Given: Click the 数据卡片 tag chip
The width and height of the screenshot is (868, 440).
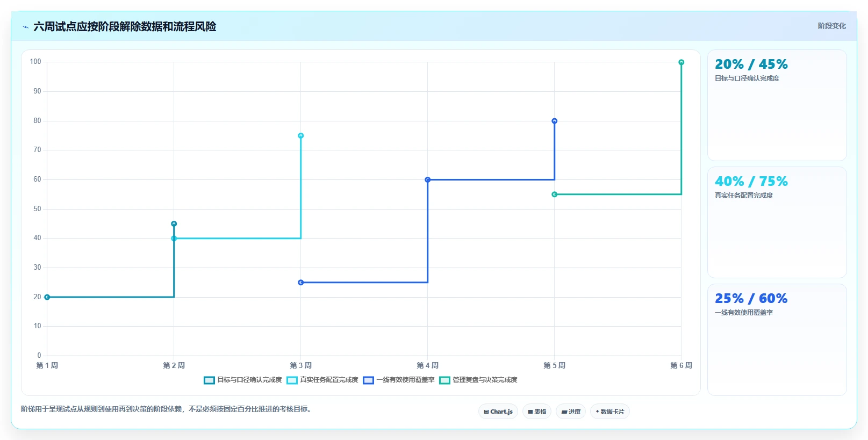Looking at the screenshot, I should pyautogui.click(x=610, y=412).
